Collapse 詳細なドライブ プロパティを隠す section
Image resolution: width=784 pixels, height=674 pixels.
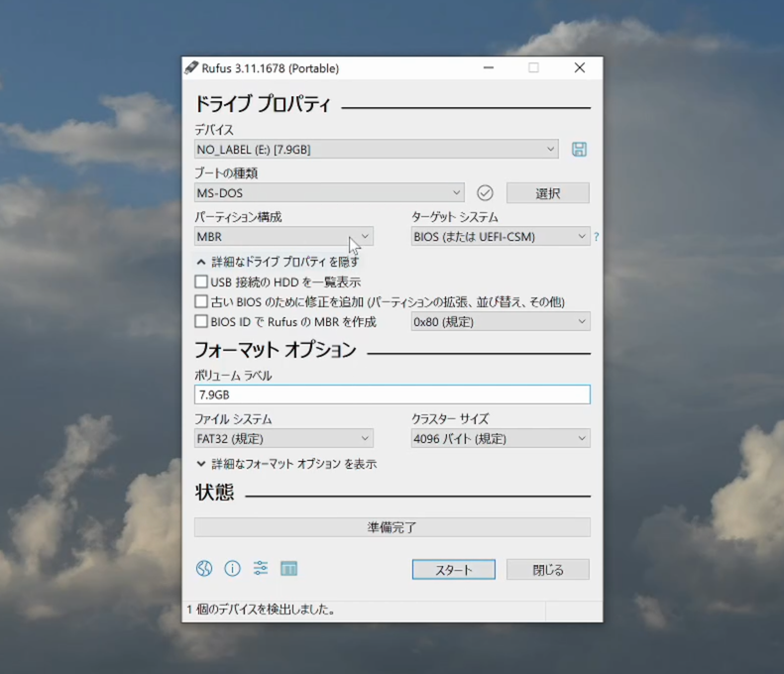pos(279,262)
